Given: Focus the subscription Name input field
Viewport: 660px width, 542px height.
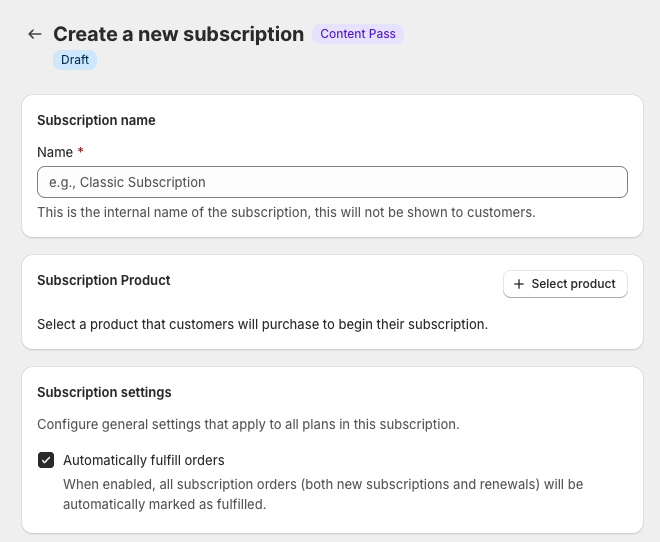Looking at the screenshot, I should (332, 182).
